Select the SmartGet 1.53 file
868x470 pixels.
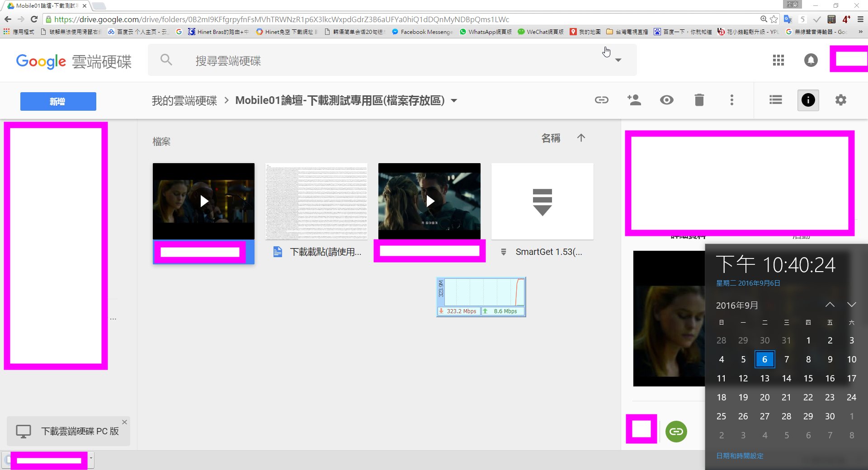(542, 214)
